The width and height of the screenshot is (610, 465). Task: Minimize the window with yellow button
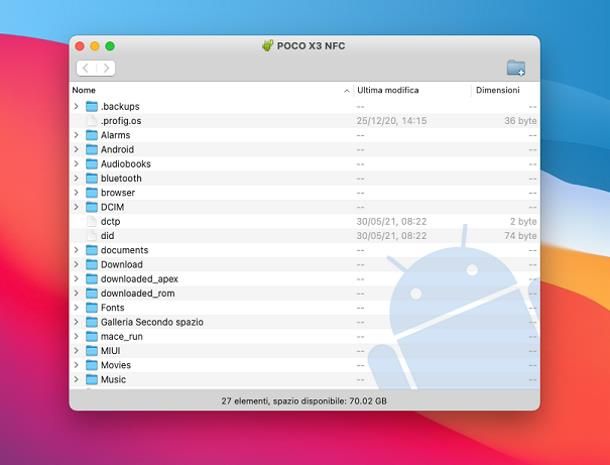click(95, 46)
